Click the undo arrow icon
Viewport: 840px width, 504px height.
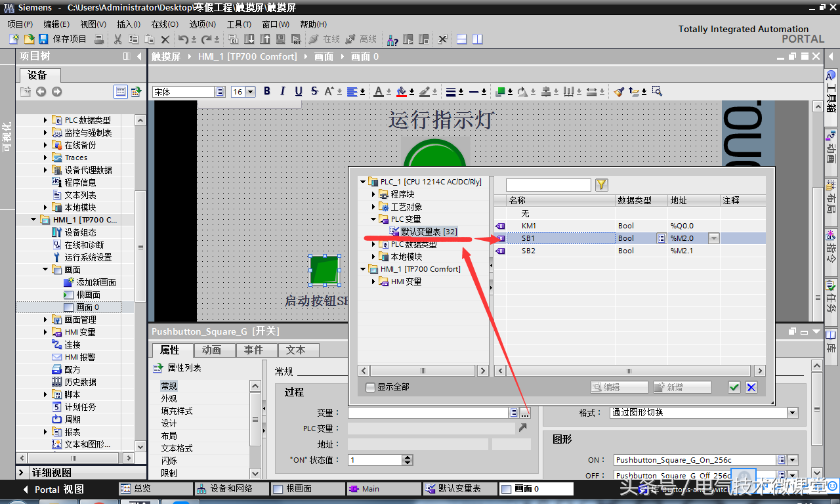click(x=183, y=39)
